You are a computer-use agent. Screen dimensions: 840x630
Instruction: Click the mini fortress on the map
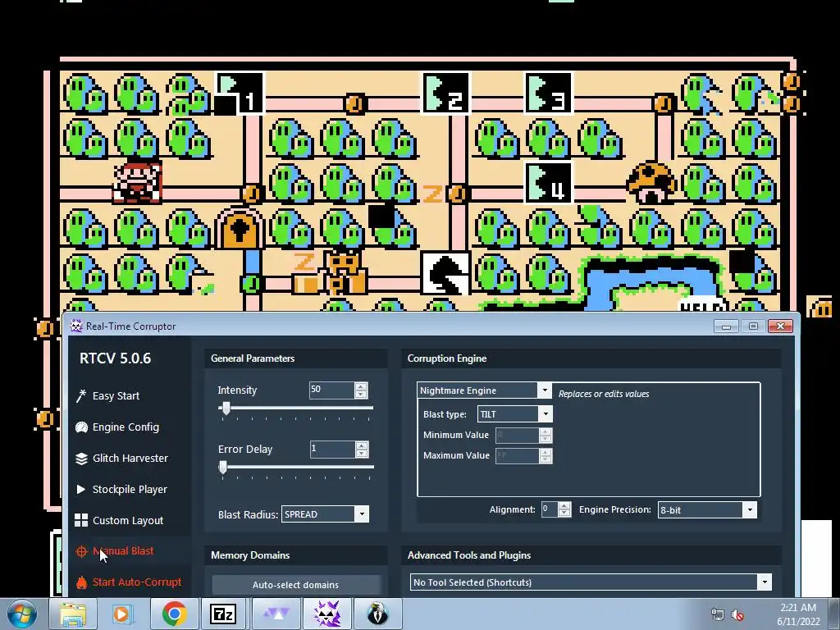[343, 273]
